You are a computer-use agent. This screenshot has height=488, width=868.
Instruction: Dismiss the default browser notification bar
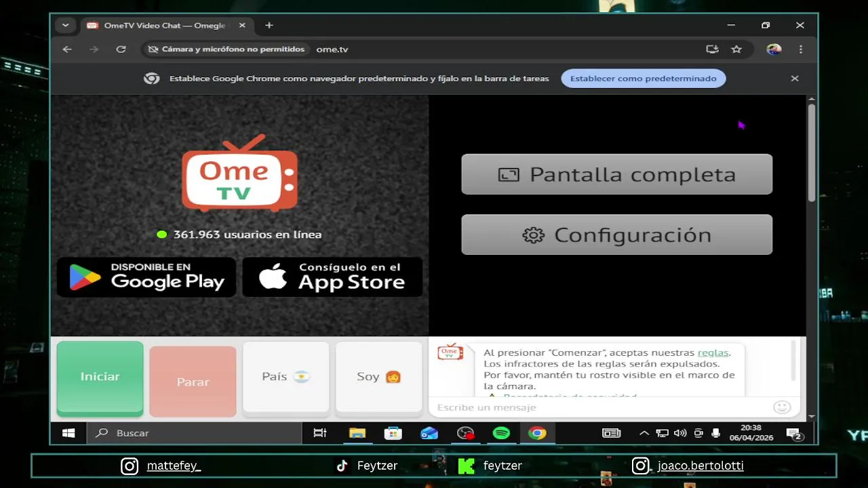click(795, 79)
